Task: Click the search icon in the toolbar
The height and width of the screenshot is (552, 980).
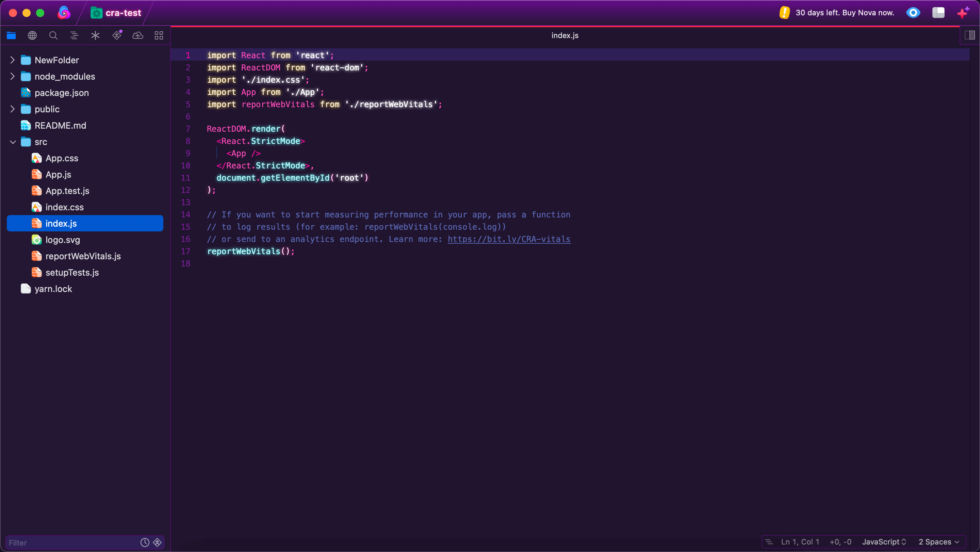Action: tap(53, 35)
